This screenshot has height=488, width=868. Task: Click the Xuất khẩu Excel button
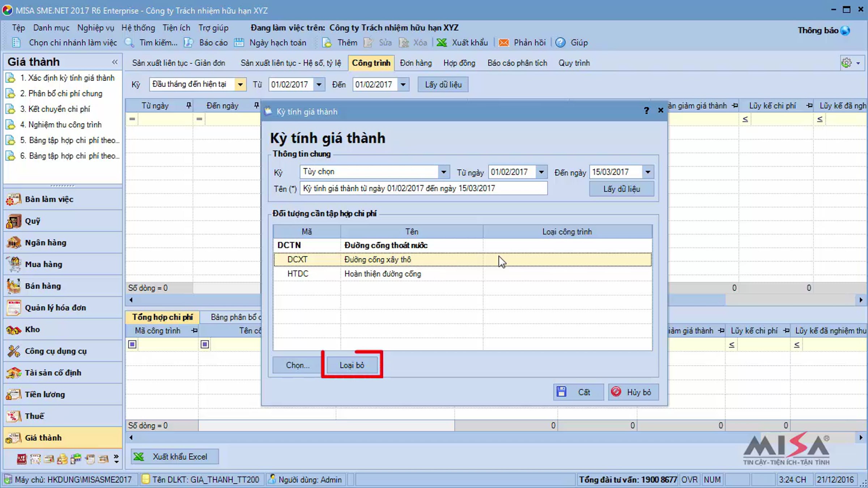pos(175,457)
